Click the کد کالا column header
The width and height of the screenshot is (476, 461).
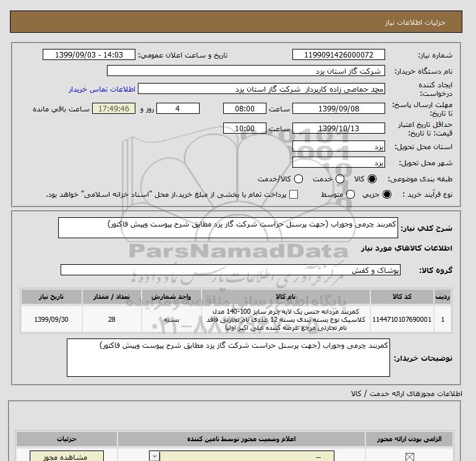(402, 296)
